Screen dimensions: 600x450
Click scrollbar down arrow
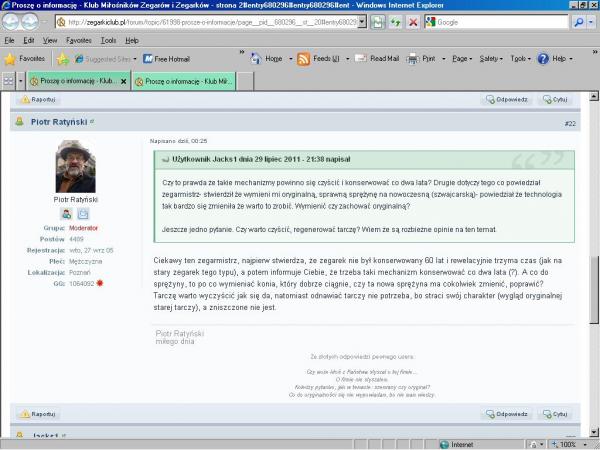594,433
